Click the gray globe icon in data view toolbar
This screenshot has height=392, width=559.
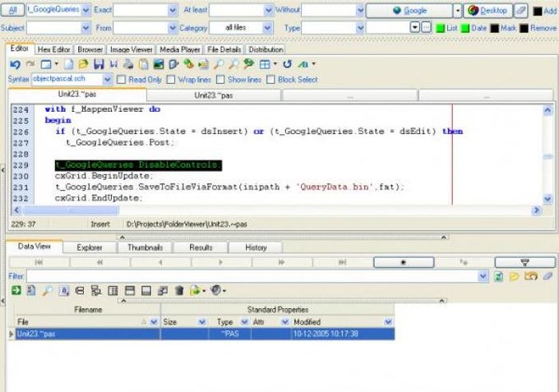click(216, 290)
